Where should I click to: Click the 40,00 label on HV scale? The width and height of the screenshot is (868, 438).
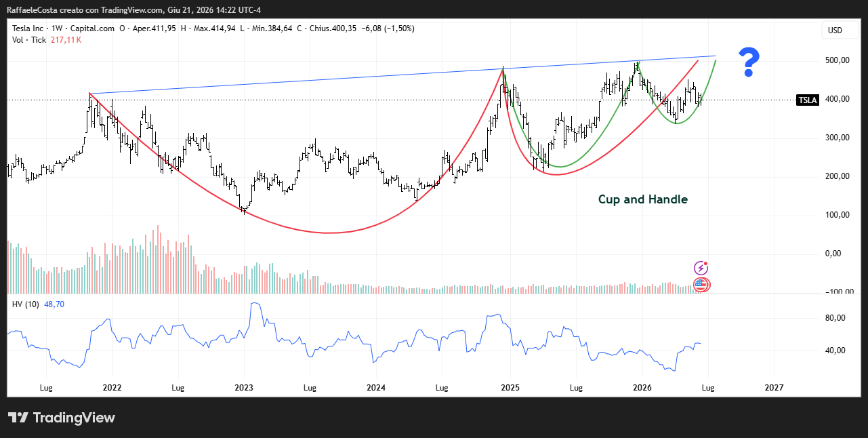pyautogui.click(x=835, y=351)
